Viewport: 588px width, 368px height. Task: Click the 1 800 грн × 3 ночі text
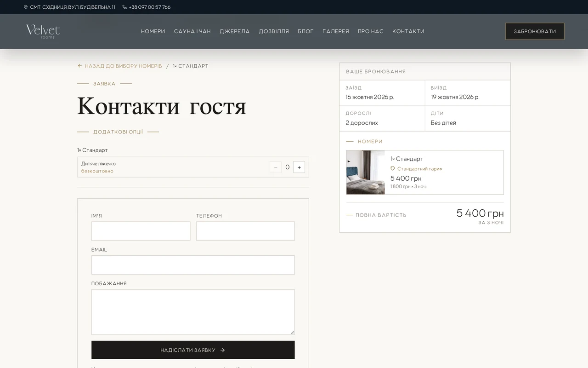[x=408, y=187]
